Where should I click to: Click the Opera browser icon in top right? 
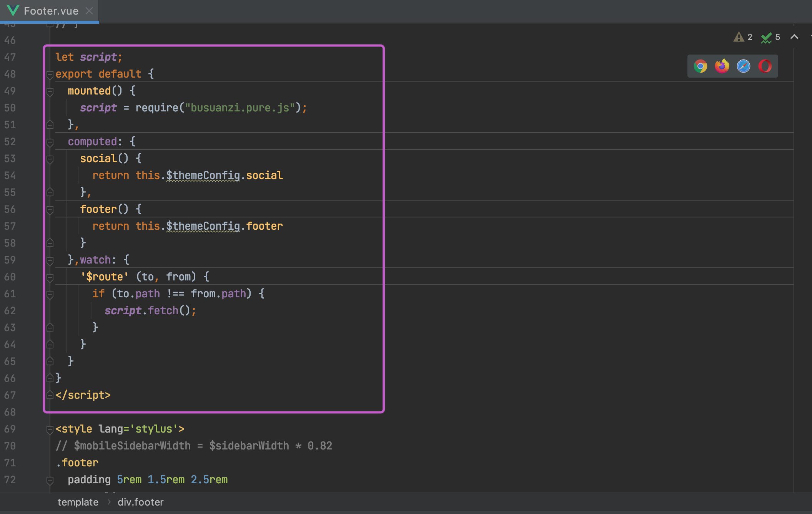coord(766,65)
